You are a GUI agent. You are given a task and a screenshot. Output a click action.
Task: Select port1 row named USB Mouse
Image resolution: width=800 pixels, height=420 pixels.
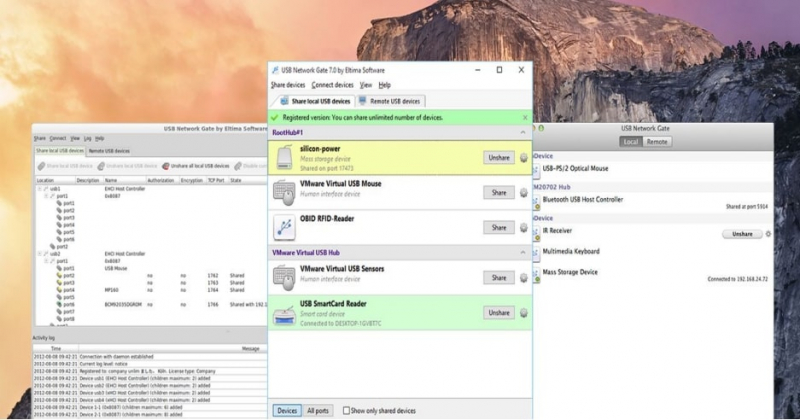click(x=150, y=268)
